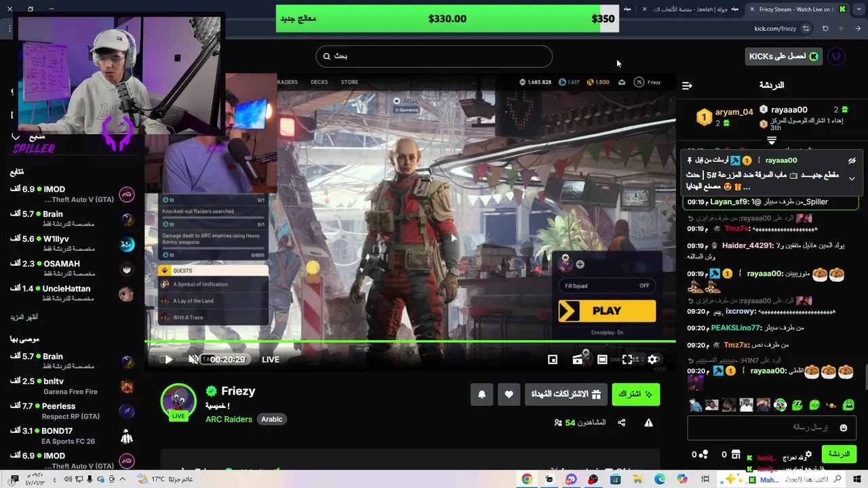Collapse the chat panel with arrow icon
Viewport: 868px width, 488px height.
pyautogui.click(x=687, y=85)
